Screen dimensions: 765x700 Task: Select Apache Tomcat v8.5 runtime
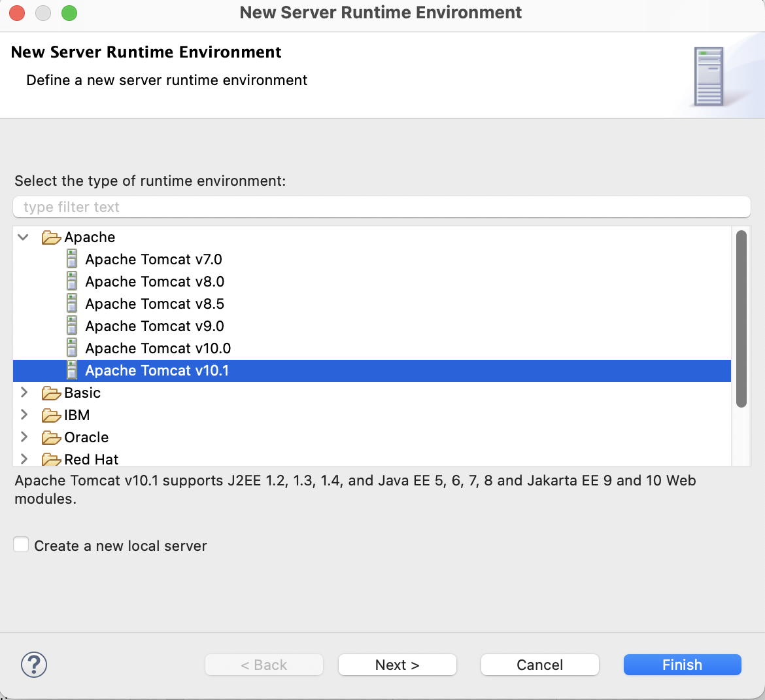point(155,304)
